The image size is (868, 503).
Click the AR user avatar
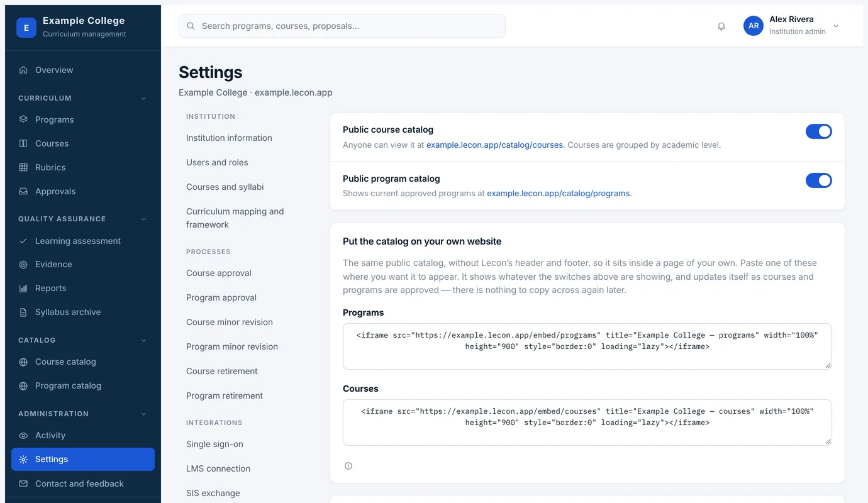754,26
